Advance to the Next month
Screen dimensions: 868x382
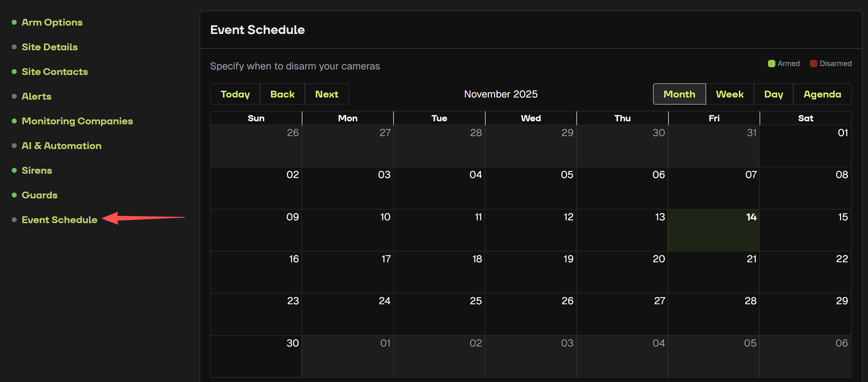(327, 94)
